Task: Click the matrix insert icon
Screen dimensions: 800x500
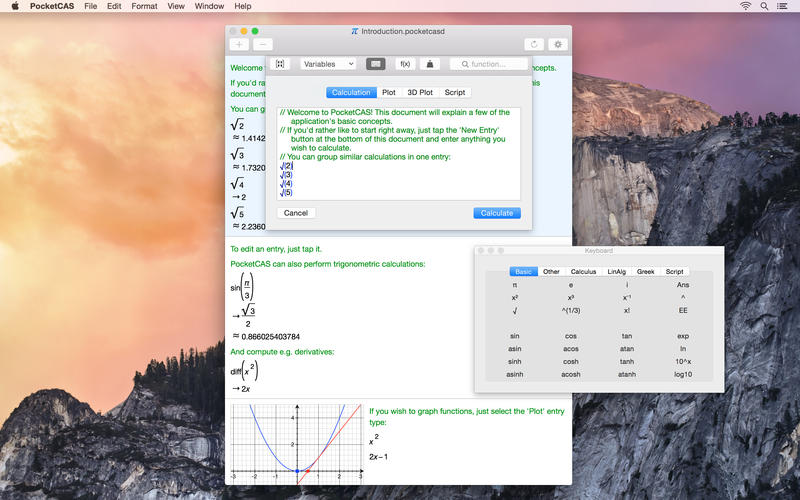Action: pyautogui.click(x=280, y=64)
